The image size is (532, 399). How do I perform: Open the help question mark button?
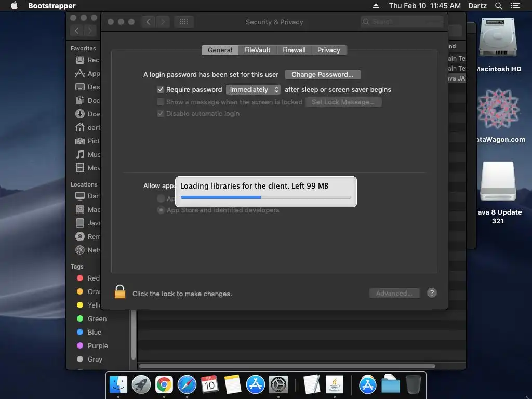click(x=432, y=293)
